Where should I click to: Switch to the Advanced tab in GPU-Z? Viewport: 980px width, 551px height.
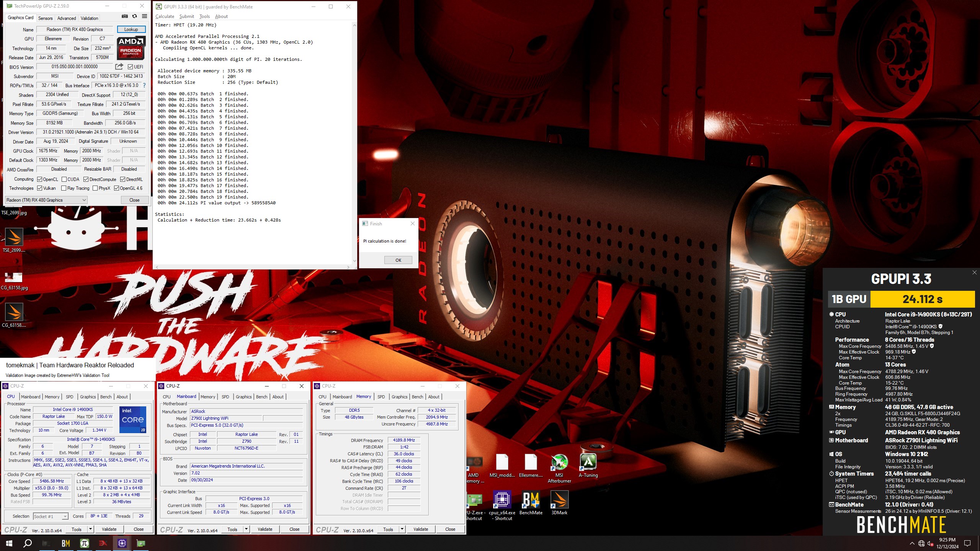click(67, 18)
